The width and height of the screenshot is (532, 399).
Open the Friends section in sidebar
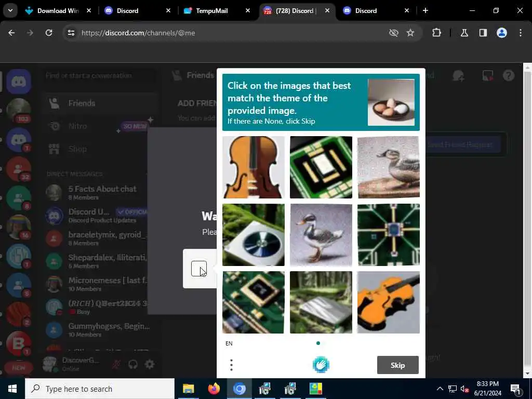(99, 103)
